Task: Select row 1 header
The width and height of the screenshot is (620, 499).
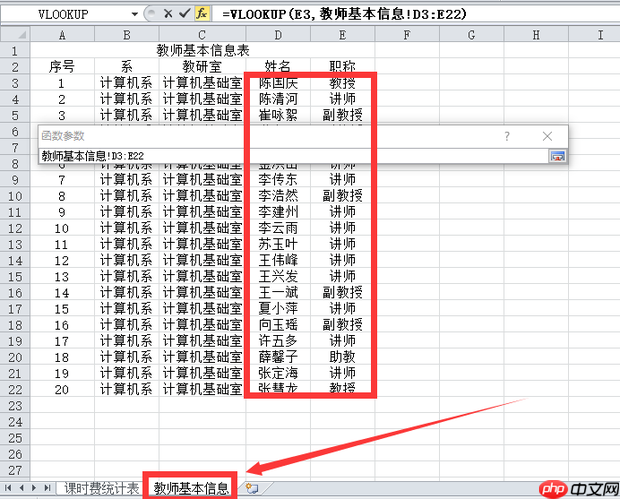Action: (15, 51)
